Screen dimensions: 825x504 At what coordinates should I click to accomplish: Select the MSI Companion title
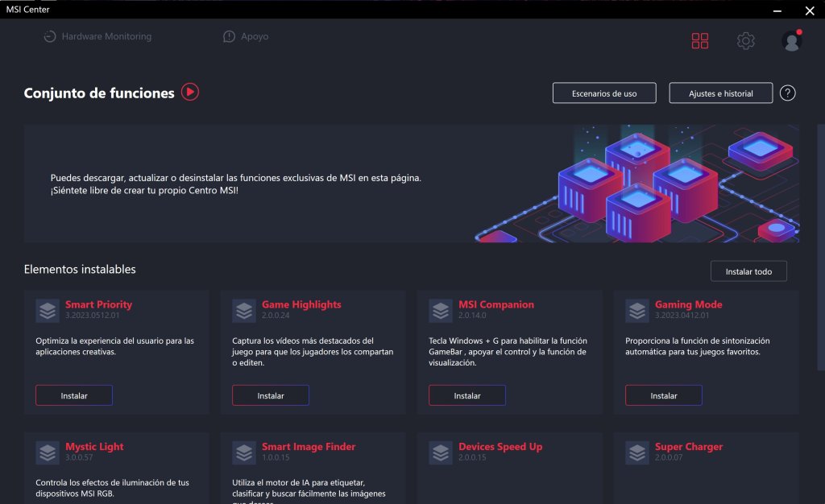[x=496, y=304]
